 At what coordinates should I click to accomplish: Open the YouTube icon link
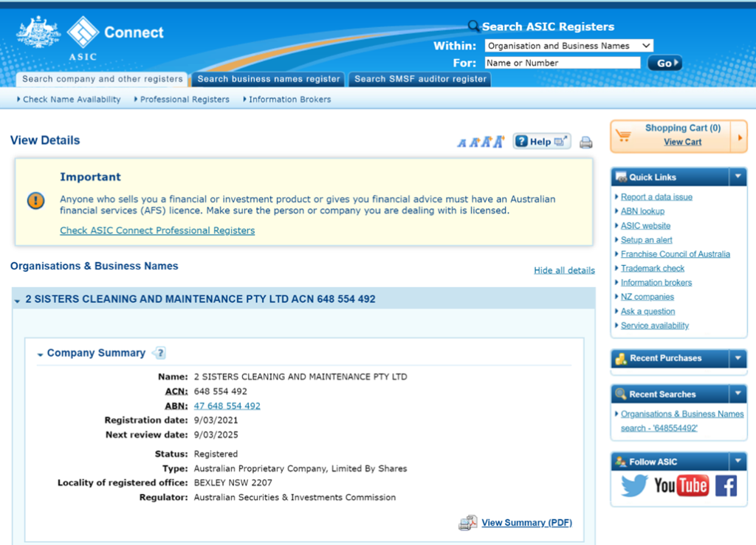pos(681,485)
